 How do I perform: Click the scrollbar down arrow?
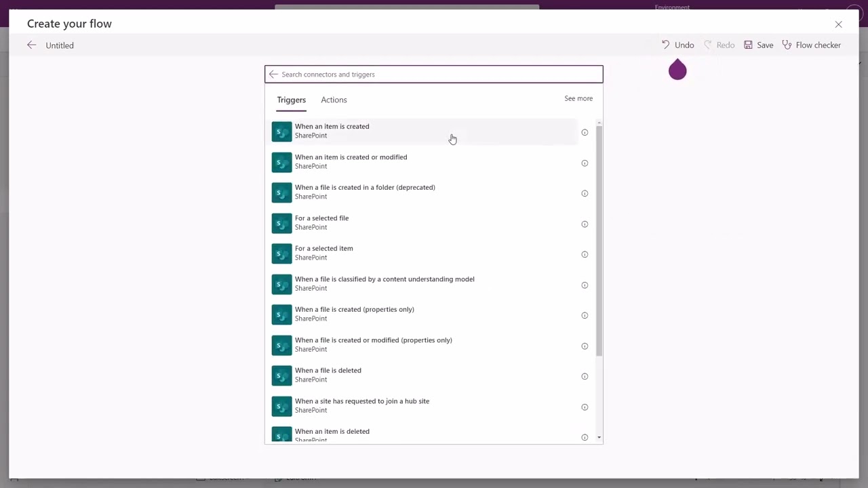click(599, 438)
